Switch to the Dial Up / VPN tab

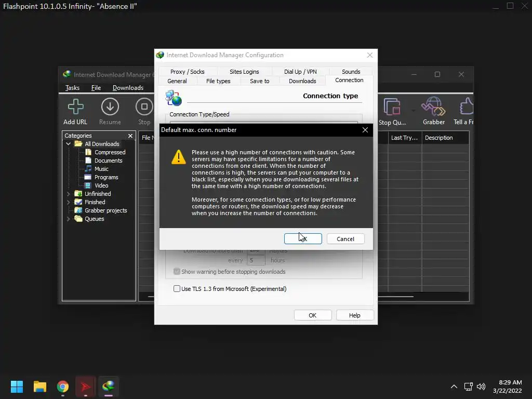tap(300, 72)
